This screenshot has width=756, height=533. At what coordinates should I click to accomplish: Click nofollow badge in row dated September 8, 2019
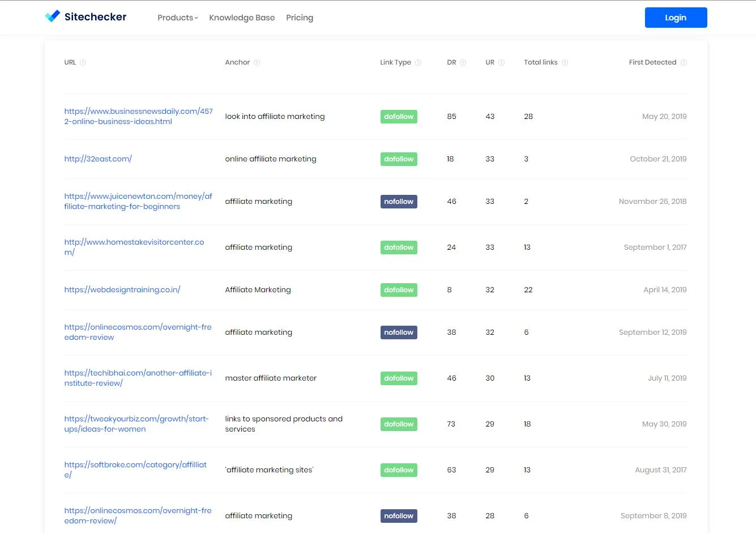pyautogui.click(x=399, y=516)
